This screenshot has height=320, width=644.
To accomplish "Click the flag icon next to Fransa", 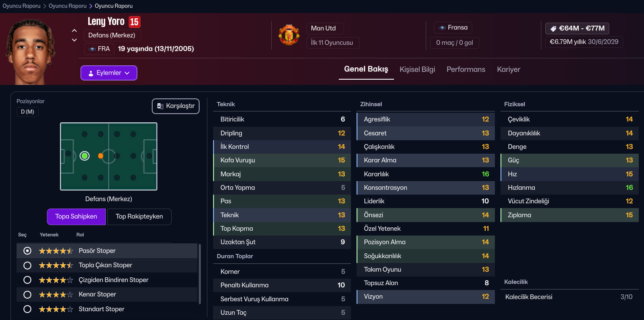I will click(442, 27).
